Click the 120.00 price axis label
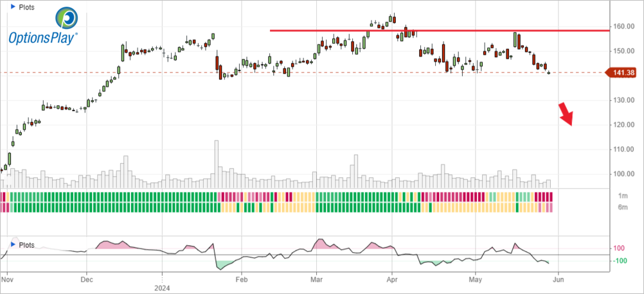The image size is (644, 294). pyautogui.click(x=623, y=125)
